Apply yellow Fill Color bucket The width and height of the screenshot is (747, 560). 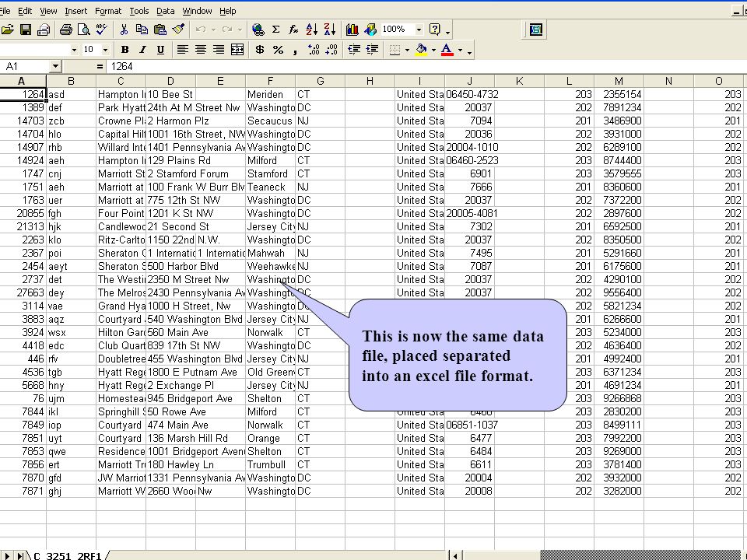[x=421, y=50]
